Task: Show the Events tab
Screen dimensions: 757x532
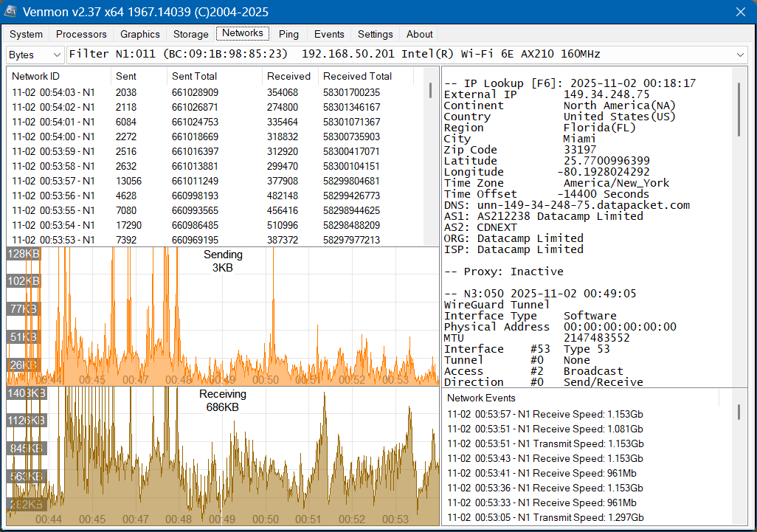Action: pyautogui.click(x=329, y=34)
